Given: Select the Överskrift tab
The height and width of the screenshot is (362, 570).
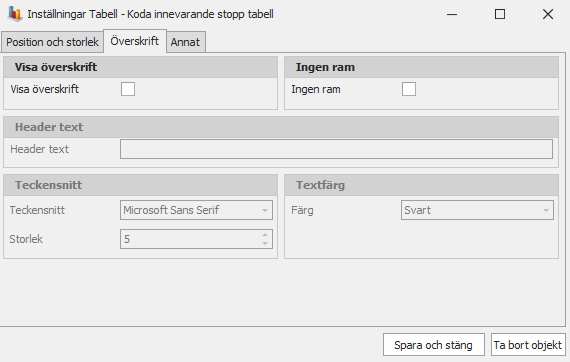Looking at the screenshot, I should (x=135, y=41).
